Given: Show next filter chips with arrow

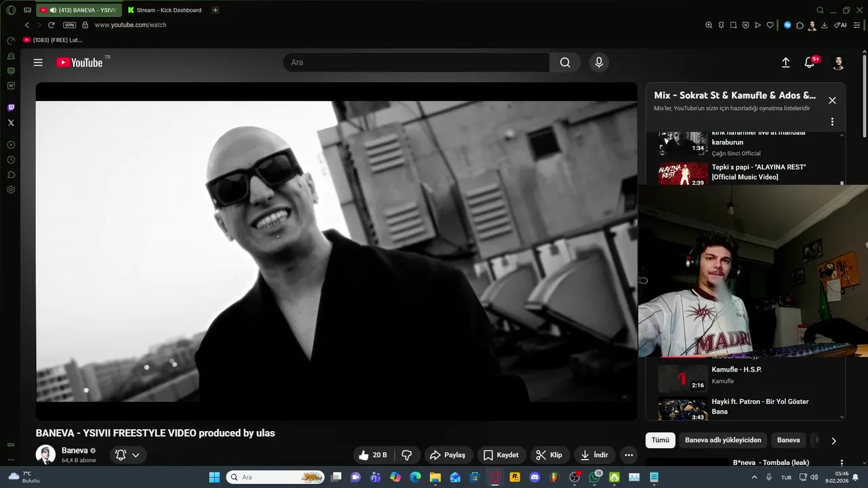Looking at the screenshot, I should coord(833,441).
